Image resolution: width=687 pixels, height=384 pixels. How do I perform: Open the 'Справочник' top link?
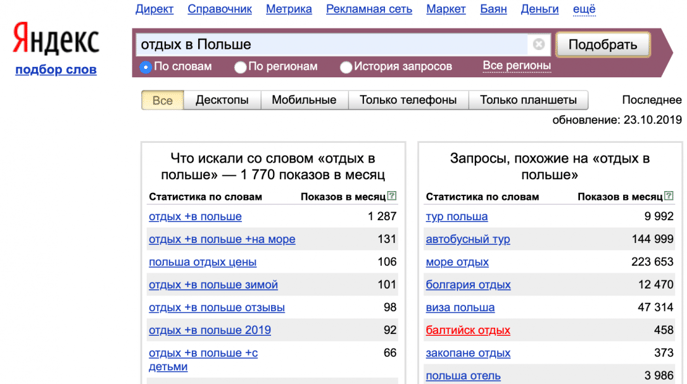pos(220,9)
